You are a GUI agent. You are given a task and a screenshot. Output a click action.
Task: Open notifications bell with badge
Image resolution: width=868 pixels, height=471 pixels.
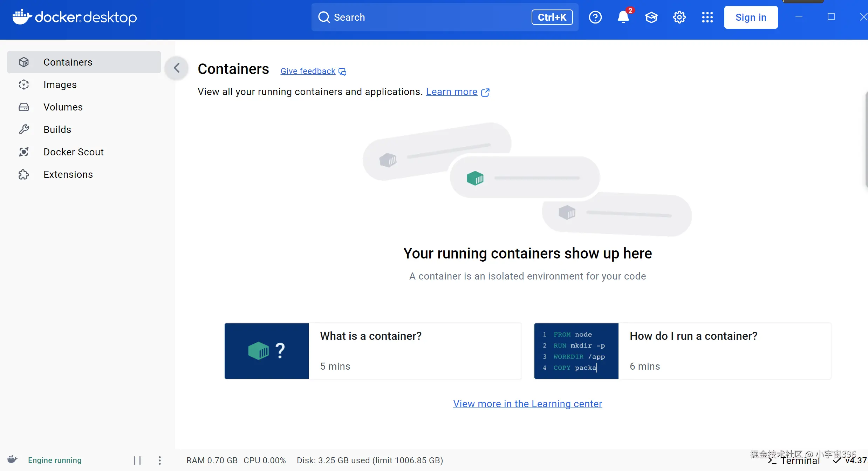(x=623, y=17)
